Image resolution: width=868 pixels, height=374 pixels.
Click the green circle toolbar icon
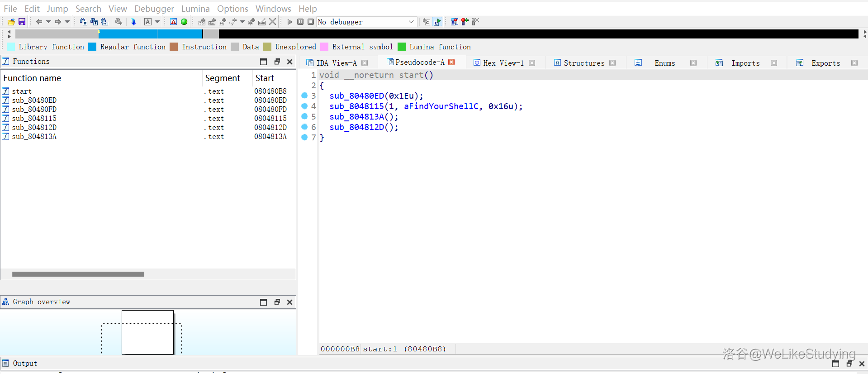click(x=184, y=22)
